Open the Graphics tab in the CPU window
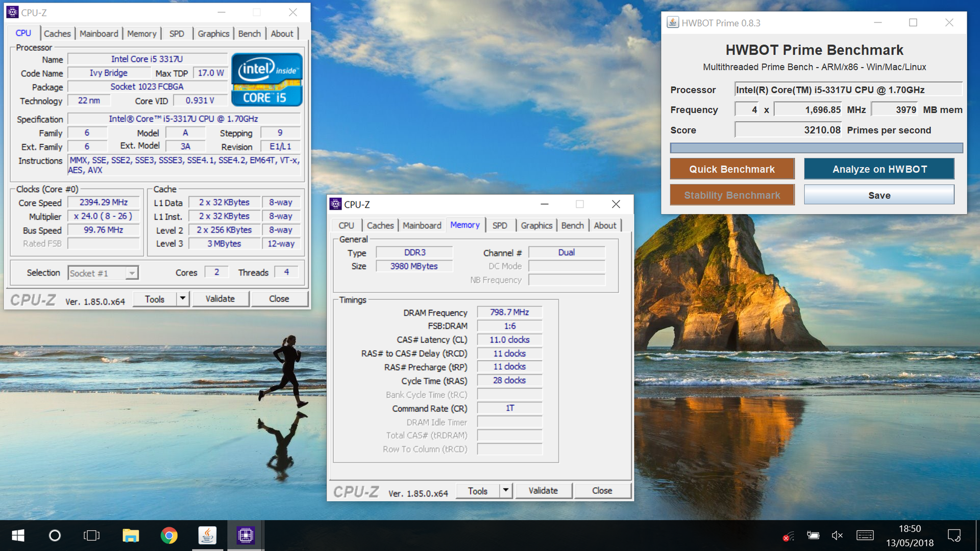The height and width of the screenshot is (551, 980). (213, 34)
